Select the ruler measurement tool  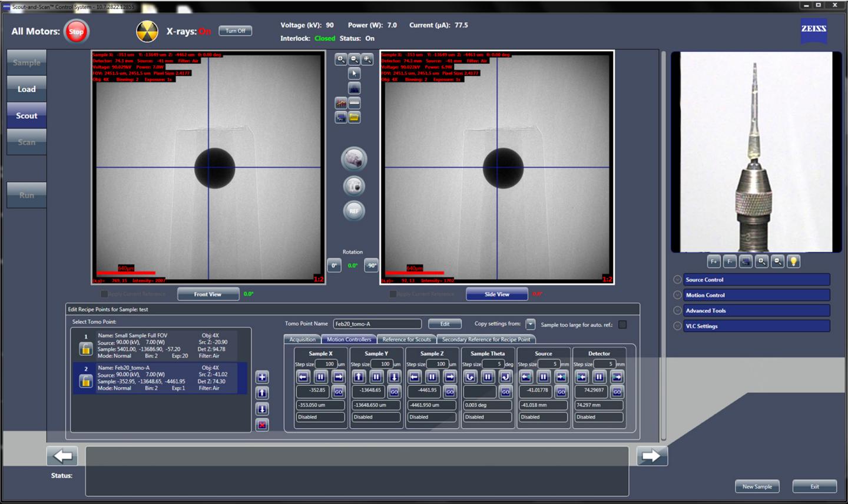[x=354, y=102]
